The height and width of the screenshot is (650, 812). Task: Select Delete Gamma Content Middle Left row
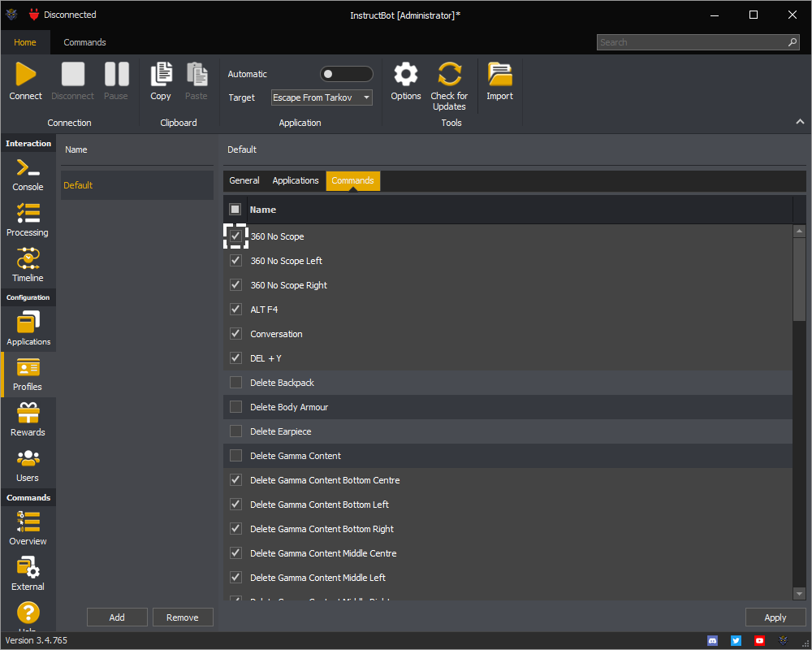click(x=508, y=578)
